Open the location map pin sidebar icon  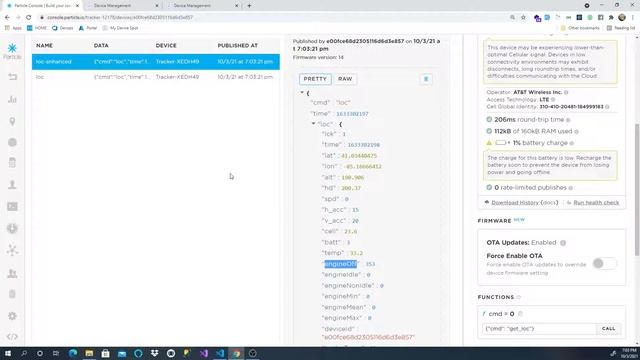tap(12, 121)
